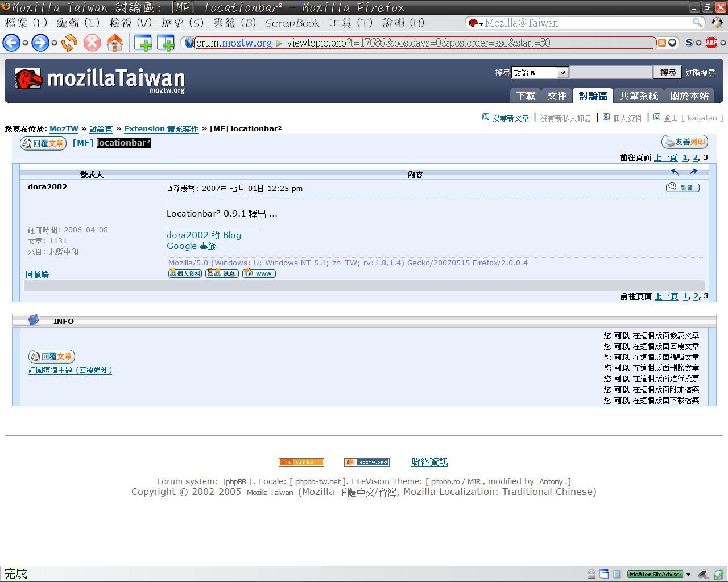The width and height of the screenshot is (728, 582).
Task: Expand the McAfee SiteAdvisor dropdown arrow
Action: pos(688,574)
